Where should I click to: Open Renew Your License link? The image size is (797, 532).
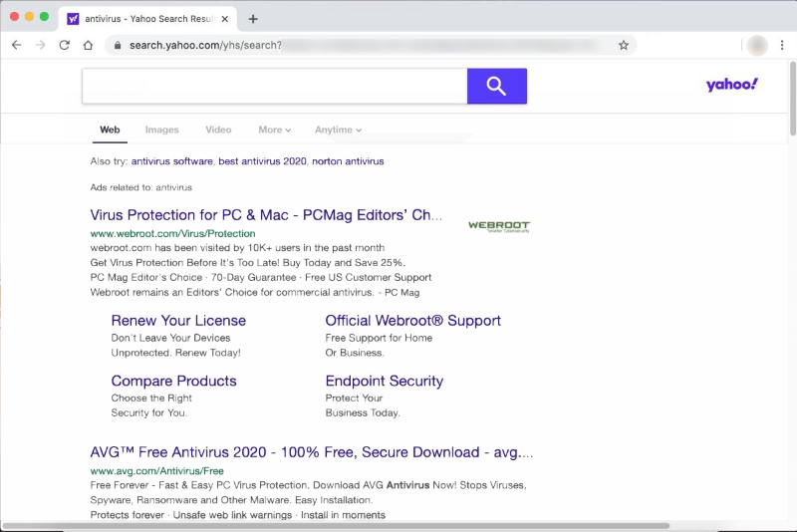coord(178,321)
